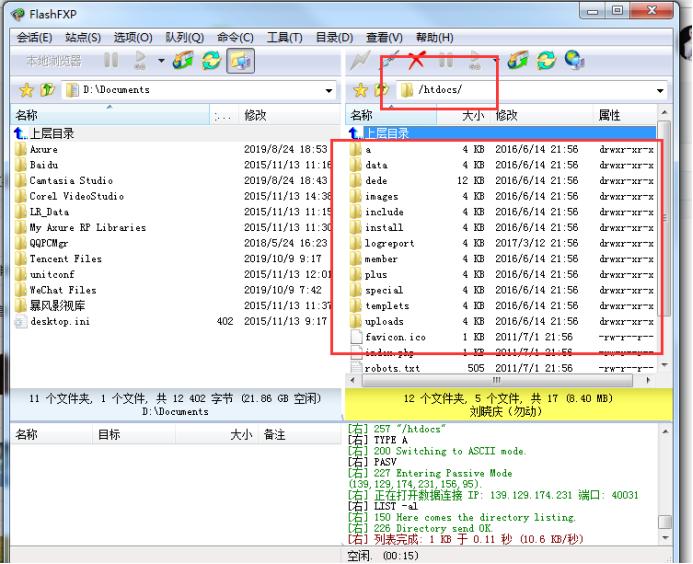Open the 目录(D) menu
Viewport: 693px width, 564px height.
[x=334, y=38]
